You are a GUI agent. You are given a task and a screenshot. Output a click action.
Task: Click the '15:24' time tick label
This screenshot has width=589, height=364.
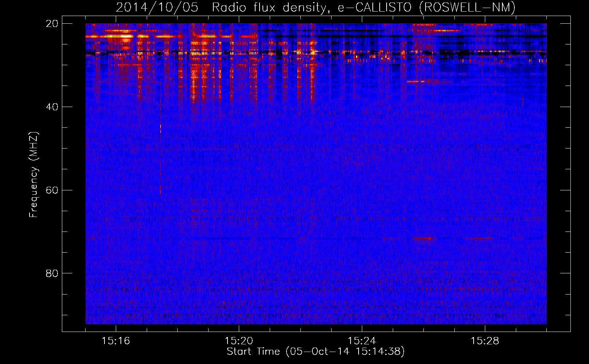pos(362,341)
